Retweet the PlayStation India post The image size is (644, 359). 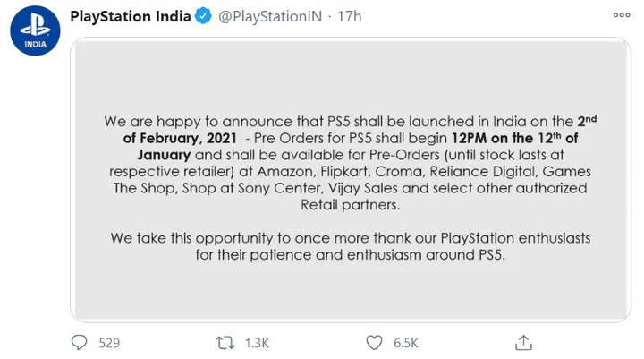click(226, 342)
